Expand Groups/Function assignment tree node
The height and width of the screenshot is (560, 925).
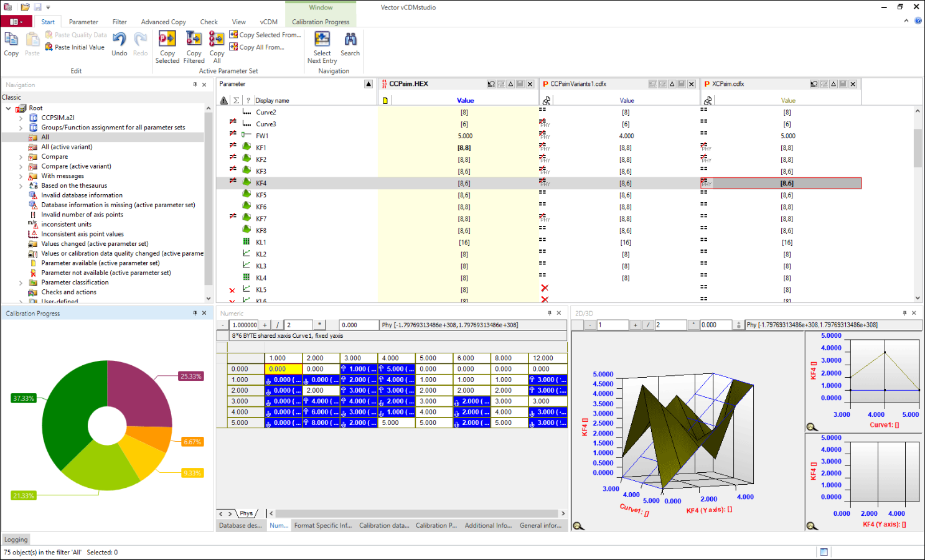(x=21, y=128)
